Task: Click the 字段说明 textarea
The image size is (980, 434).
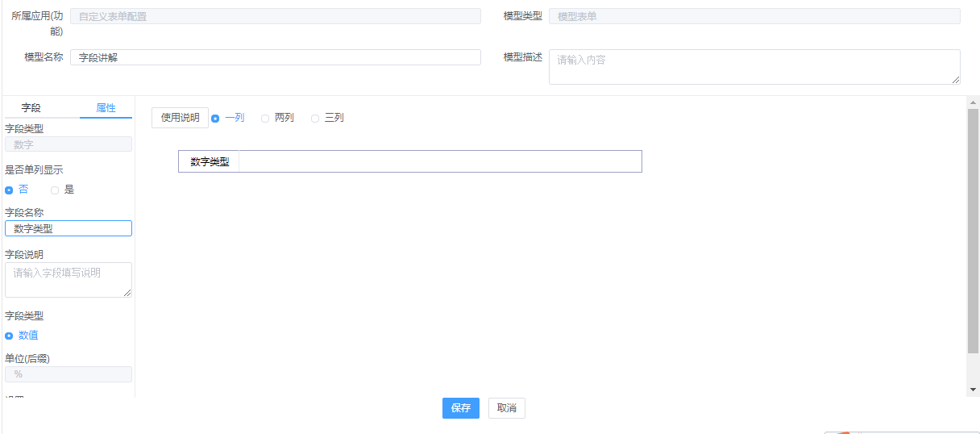Action: 69,280
